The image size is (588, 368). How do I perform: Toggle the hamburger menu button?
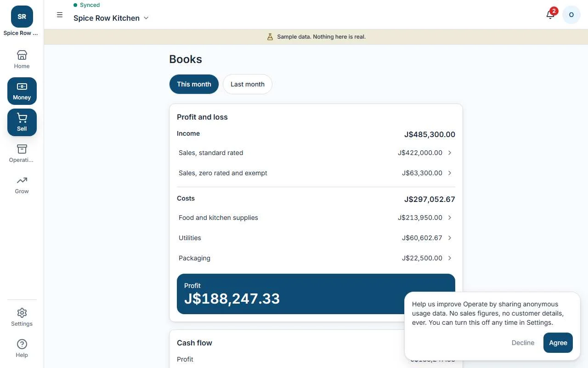[x=60, y=15]
